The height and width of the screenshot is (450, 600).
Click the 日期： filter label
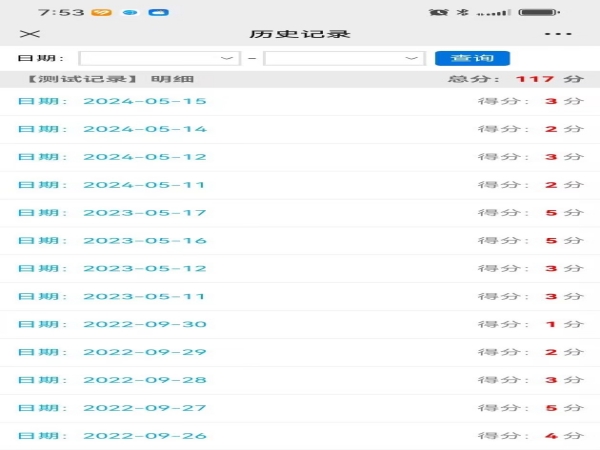tap(41, 59)
